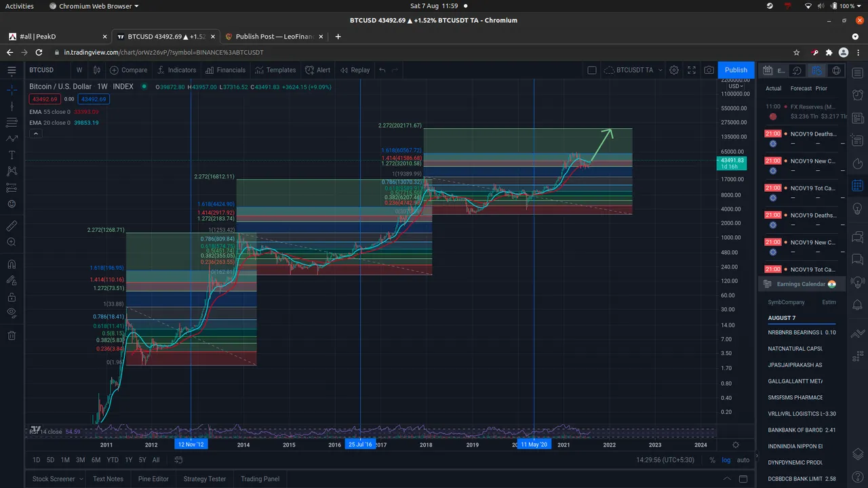
Task: Open the Fibonacci and pitchfork tools
Action: [x=12, y=123]
